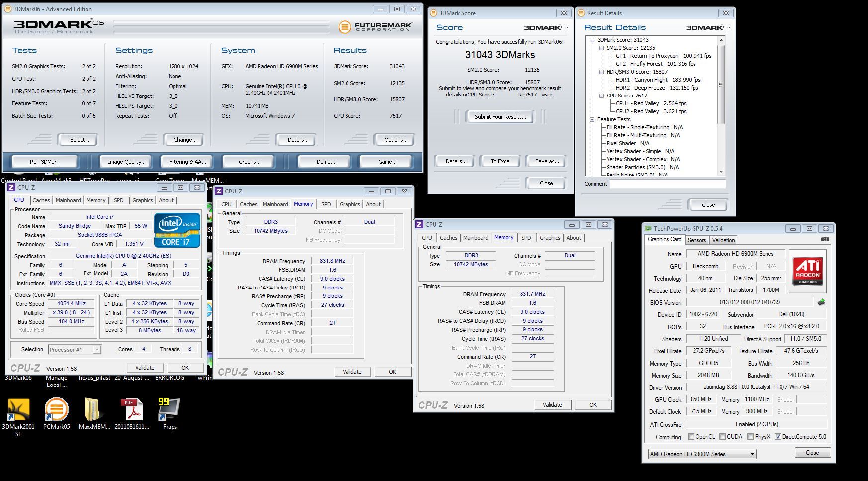Launch the Fraps desktop shortcut

(x=170, y=414)
